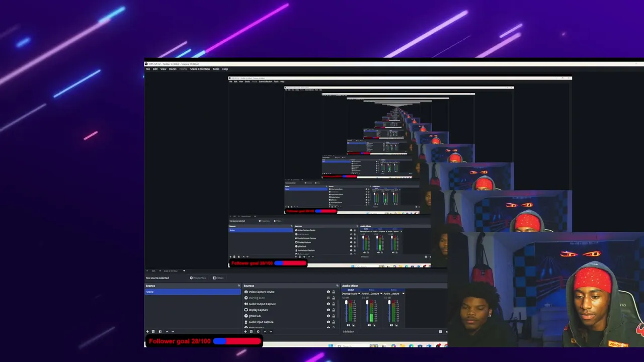The width and height of the screenshot is (644, 362).
Task: Expand the middle Audio Capture channel dropdown
Action: pyautogui.click(x=381, y=294)
